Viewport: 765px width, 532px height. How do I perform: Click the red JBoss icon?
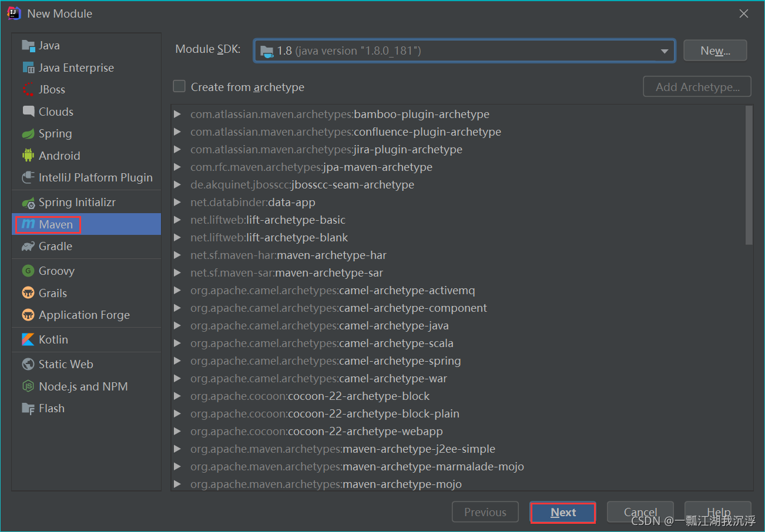pyautogui.click(x=28, y=90)
